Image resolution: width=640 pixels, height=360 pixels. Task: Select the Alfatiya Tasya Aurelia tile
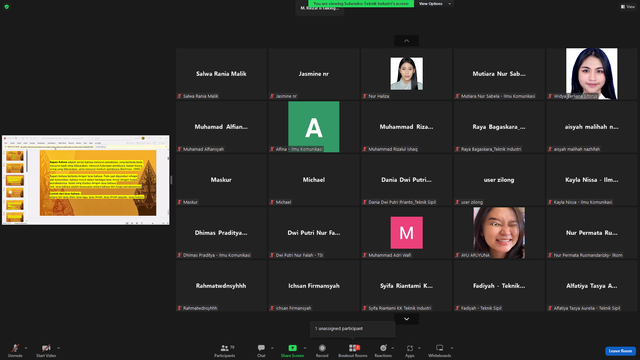(x=591, y=286)
